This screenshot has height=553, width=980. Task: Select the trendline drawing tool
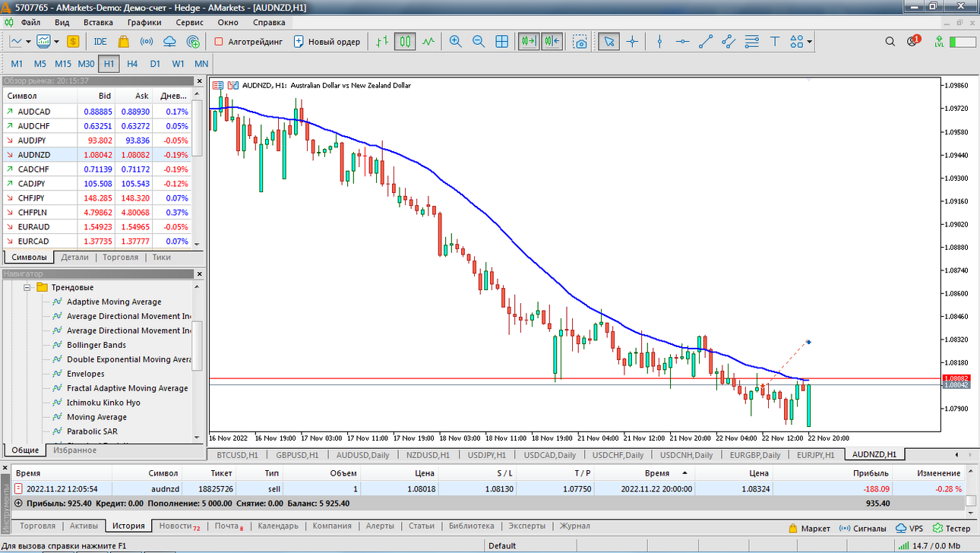pyautogui.click(x=706, y=41)
